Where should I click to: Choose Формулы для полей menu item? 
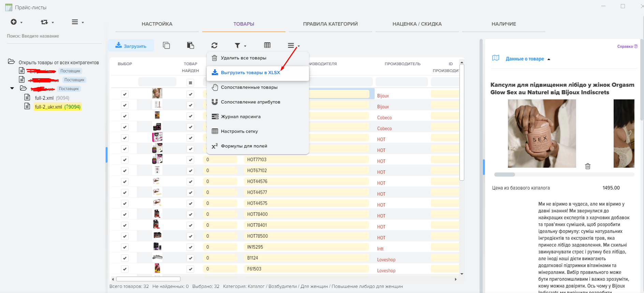258,146
